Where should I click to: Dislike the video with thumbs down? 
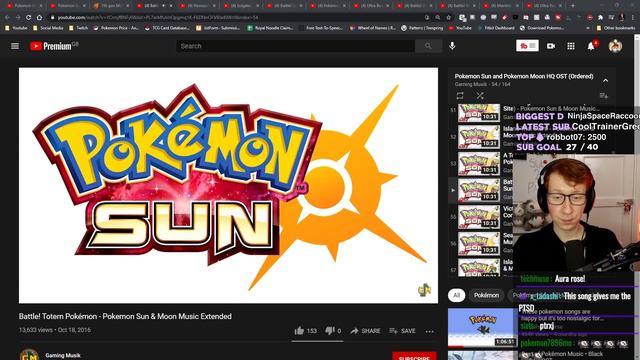tap(333, 331)
